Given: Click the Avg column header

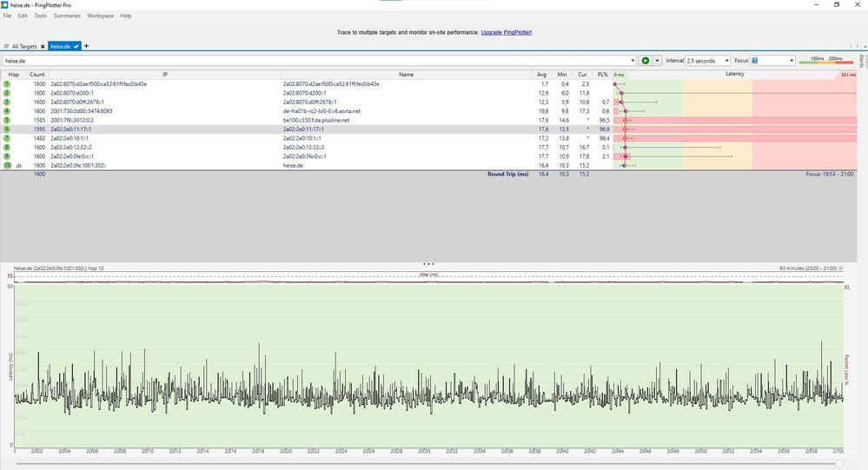Looking at the screenshot, I should [542, 74].
